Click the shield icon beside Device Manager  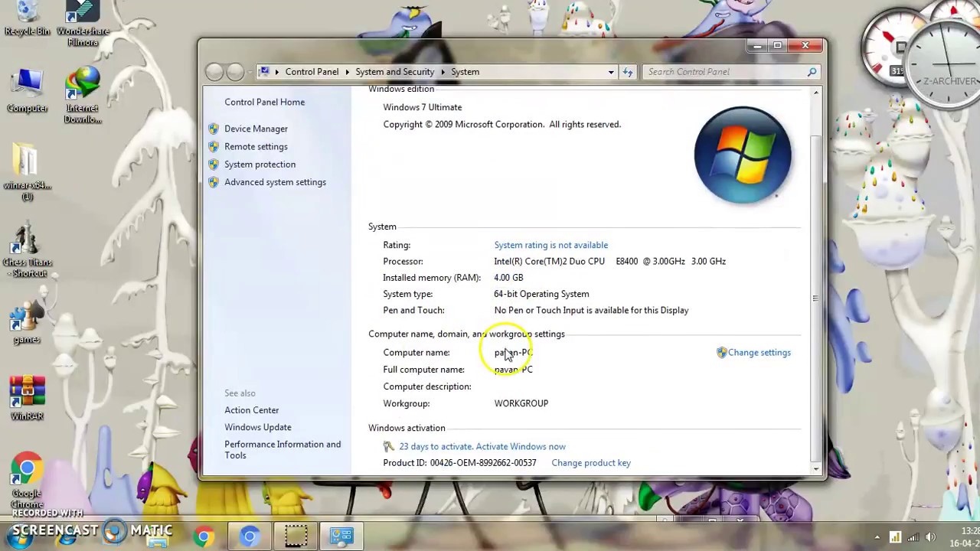point(214,129)
